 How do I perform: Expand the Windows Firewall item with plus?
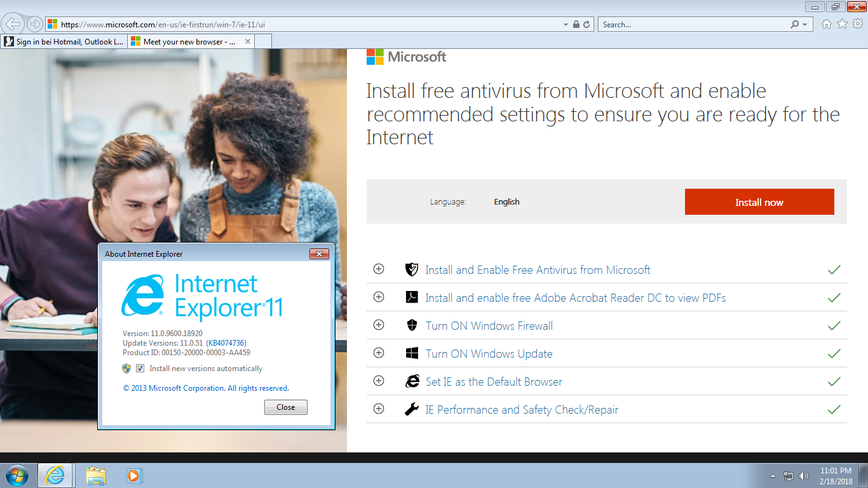379,325
